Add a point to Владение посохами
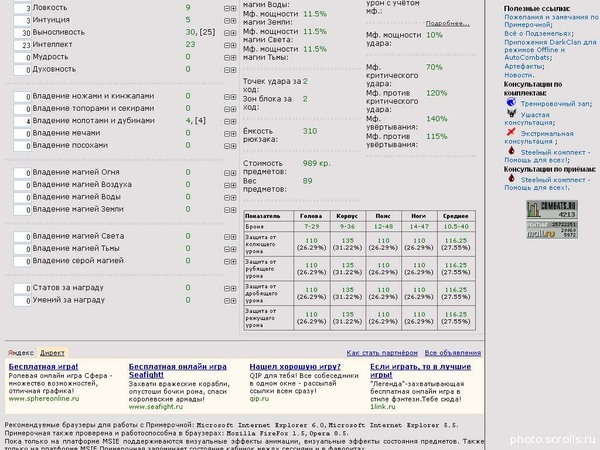The width and height of the screenshot is (600, 450). [x=233, y=146]
